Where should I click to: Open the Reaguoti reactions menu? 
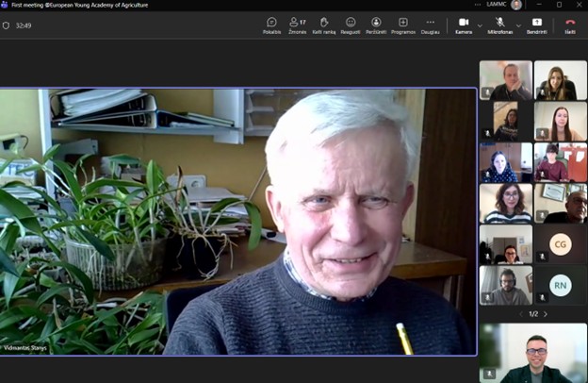[351, 25]
